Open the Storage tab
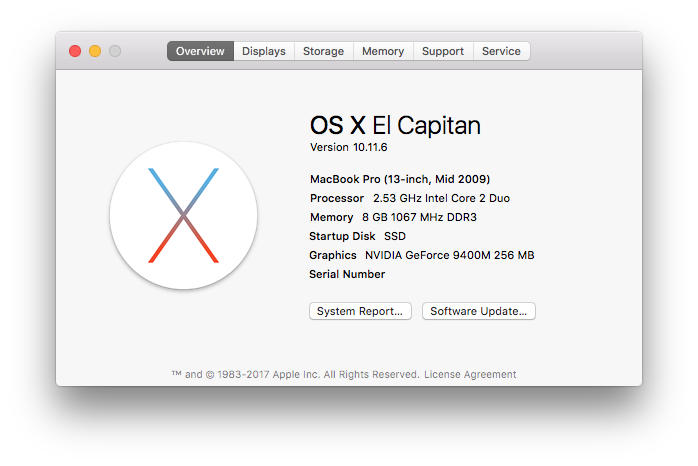Viewport: 698px width, 466px height. pyautogui.click(x=323, y=51)
